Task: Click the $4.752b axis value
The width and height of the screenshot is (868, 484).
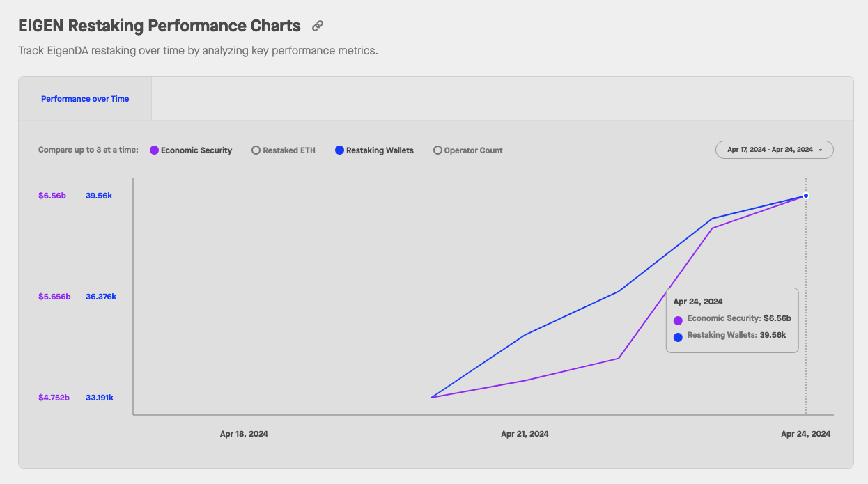Action: tap(54, 398)
